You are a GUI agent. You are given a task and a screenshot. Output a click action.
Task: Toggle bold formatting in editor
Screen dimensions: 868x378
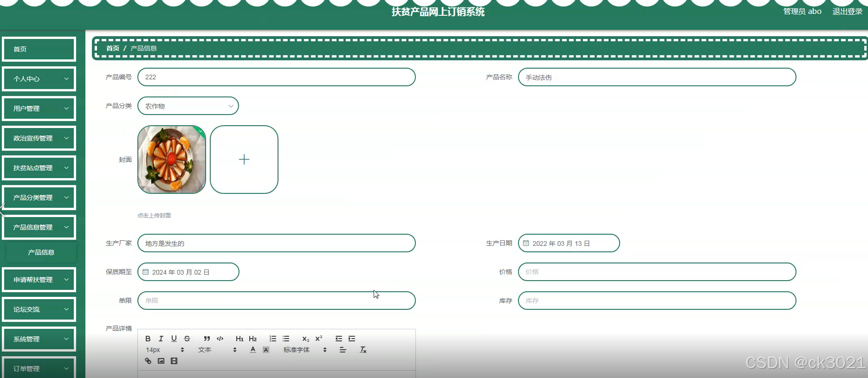coord(148,339)
